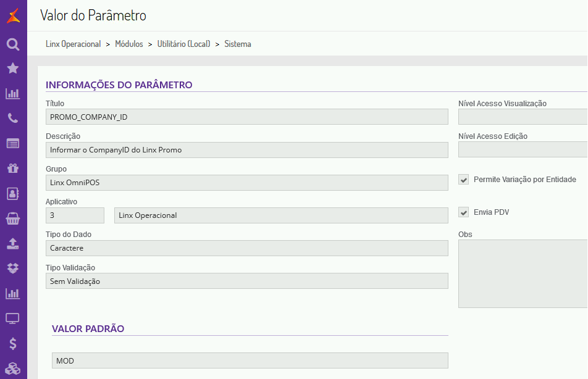Viewport: 588px width, 379px height.
Task: Open Módulos in the breadcrumb
Action: (129, 44)
